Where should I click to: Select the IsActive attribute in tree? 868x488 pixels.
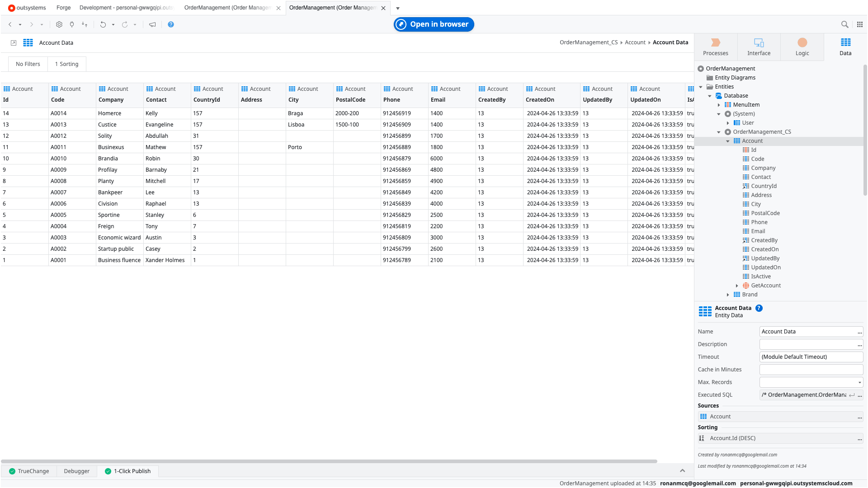(x=757, y=277)
